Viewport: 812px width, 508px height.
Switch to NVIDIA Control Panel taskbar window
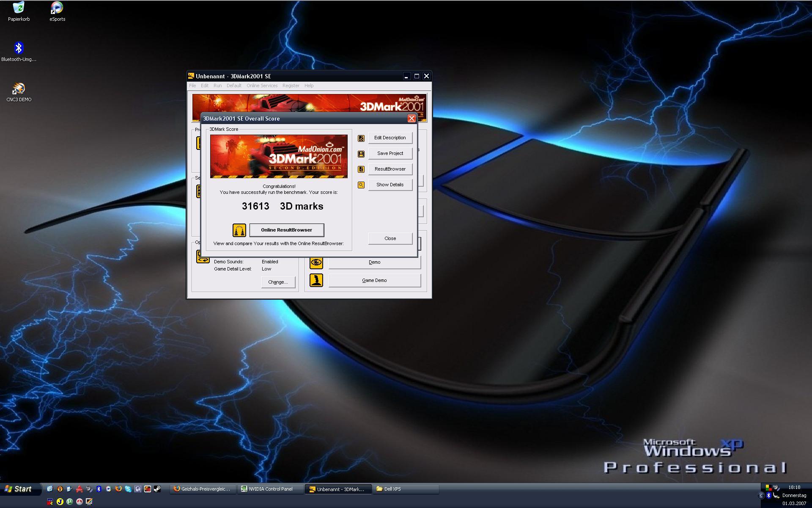(x=271, y=489)
